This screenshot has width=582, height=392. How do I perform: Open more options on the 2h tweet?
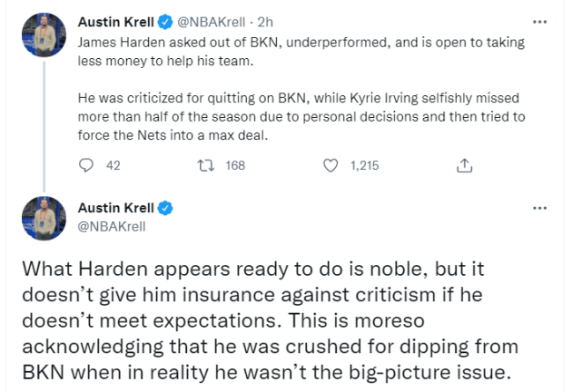(540, 21)
